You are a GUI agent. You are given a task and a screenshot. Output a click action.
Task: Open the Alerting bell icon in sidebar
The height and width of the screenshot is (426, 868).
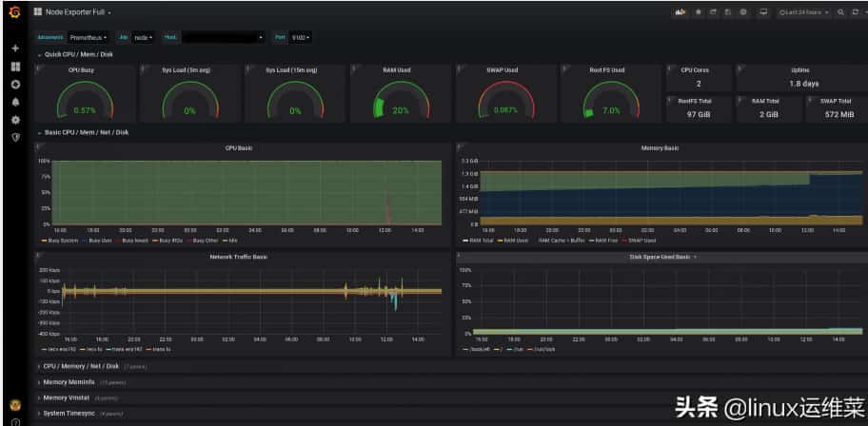[x=14, y=102]
